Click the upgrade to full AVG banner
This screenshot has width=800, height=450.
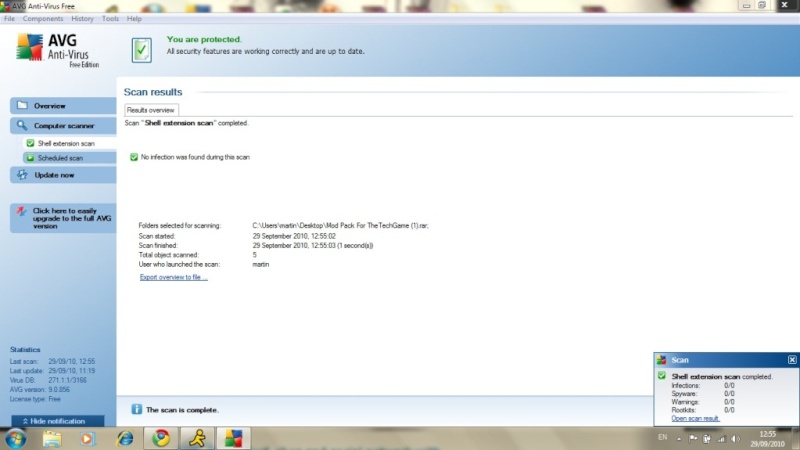click(x=63, y=218)
